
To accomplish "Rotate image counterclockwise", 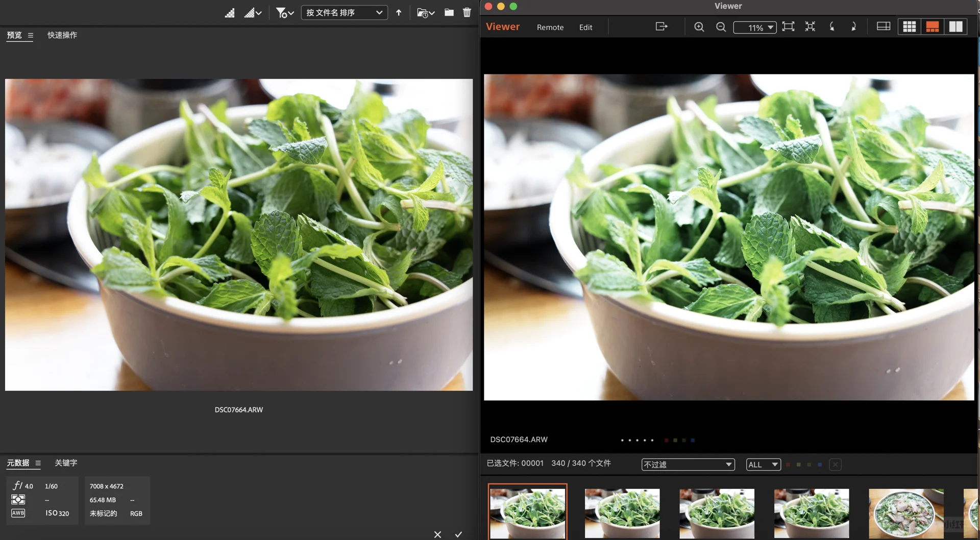I will [832, 27].
